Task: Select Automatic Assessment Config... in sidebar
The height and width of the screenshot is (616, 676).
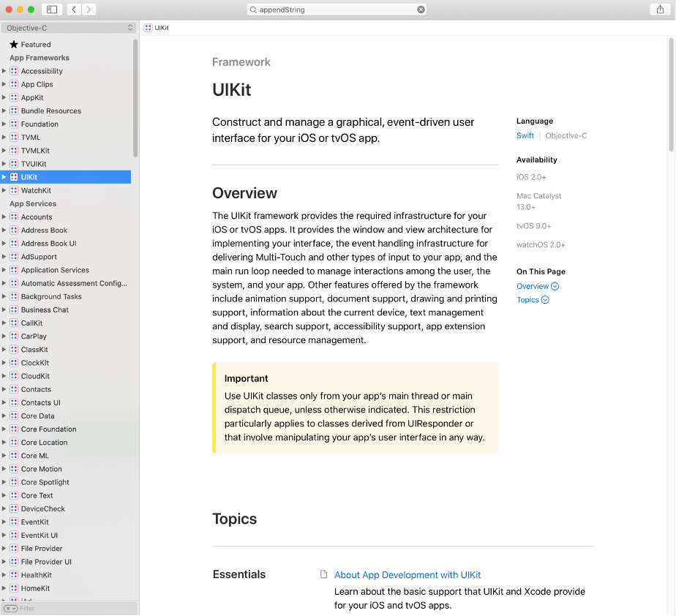Action: (74, 283)
